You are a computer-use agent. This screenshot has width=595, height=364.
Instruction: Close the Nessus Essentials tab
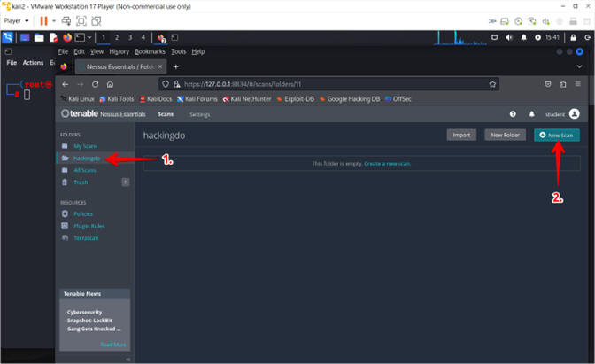(x=159, y=66)
